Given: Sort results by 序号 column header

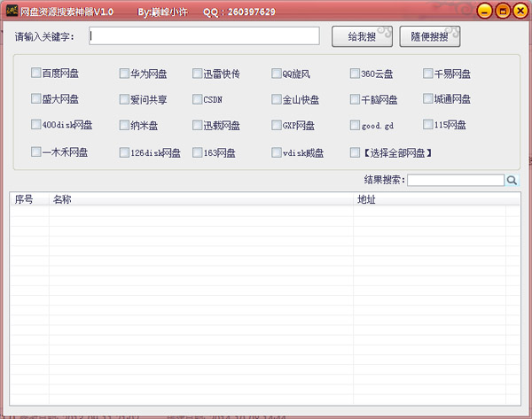Looking at the screenshot, I should point(29,199).
